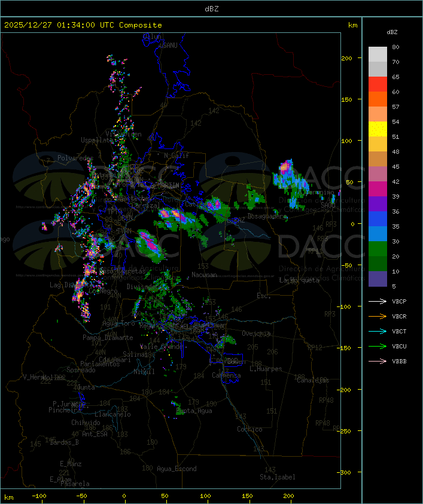Select the green 20-30 dBZ swatch
The width and height of the screenshot is (423, 504).
click(x=378, y=248)
